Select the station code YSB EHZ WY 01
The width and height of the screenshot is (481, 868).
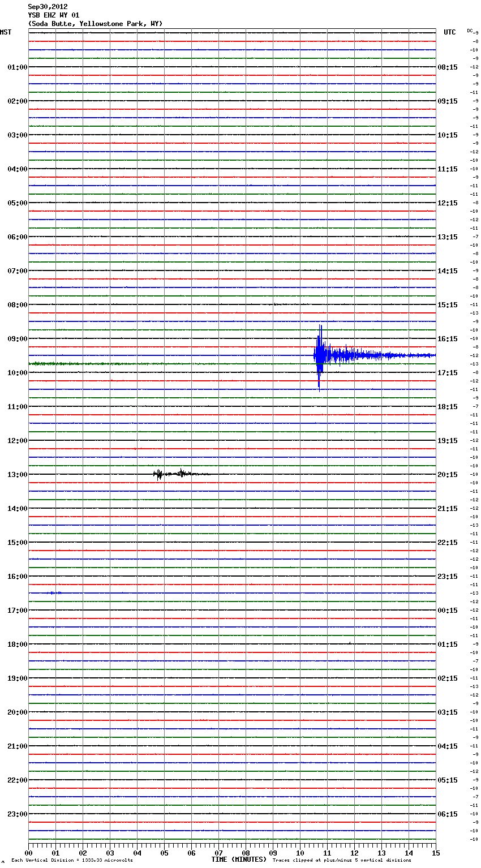pos(54,15)
